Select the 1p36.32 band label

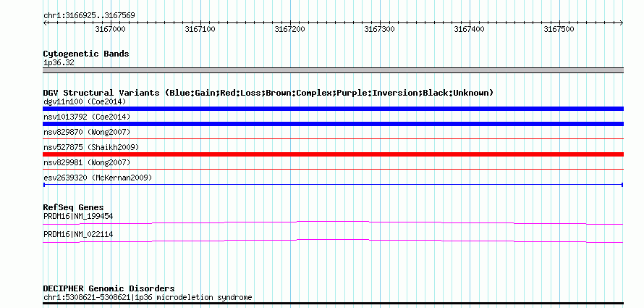pos(59,63)
